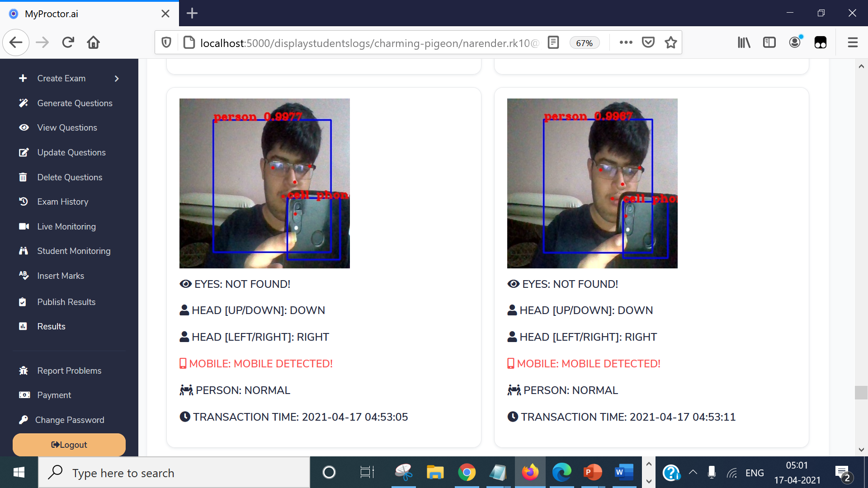Click the Firefox reader view icon
The height and width of the screenshot is (488, 868).
click(553, 42)
